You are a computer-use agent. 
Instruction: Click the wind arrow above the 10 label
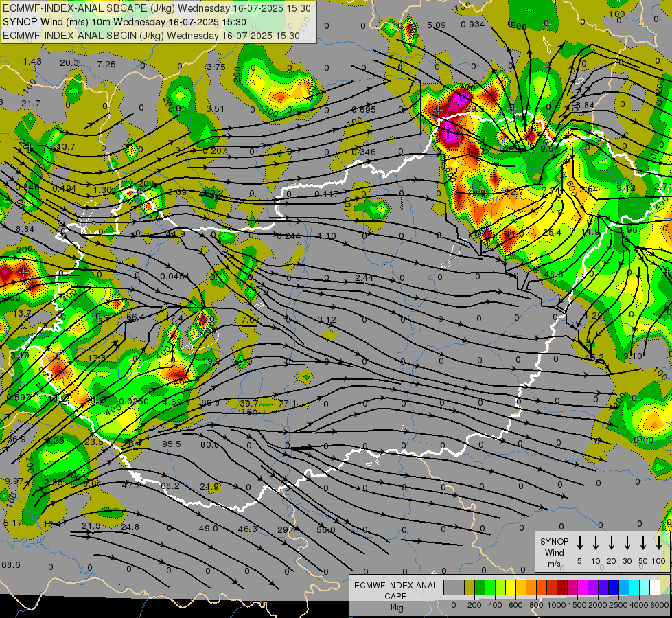595,542
